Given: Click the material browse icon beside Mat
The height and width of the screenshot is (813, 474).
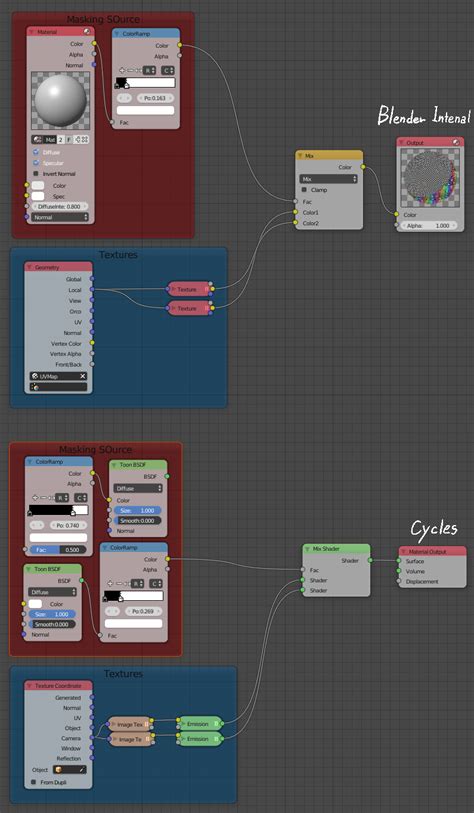Looking at the screenshot, I should (37, 140).
